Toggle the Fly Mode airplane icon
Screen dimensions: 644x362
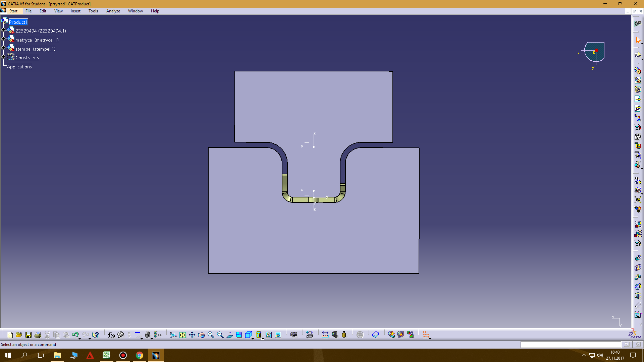173,335
